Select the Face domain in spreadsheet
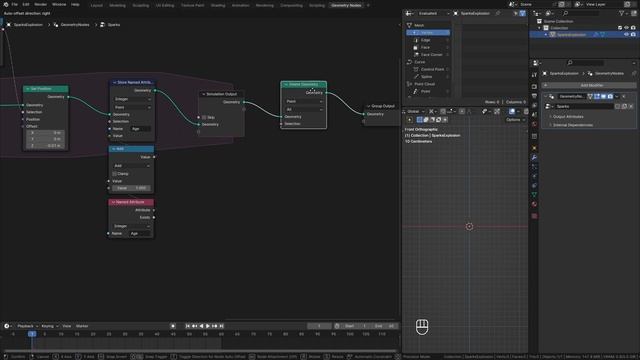Image resolution: width=640 pixels, height=360 pixels. point(425,47)
